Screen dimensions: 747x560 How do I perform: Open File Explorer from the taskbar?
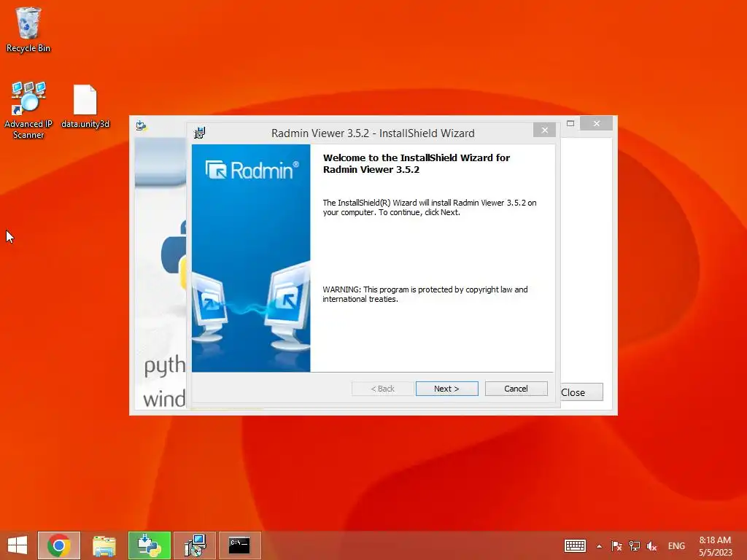coord(104,545)
